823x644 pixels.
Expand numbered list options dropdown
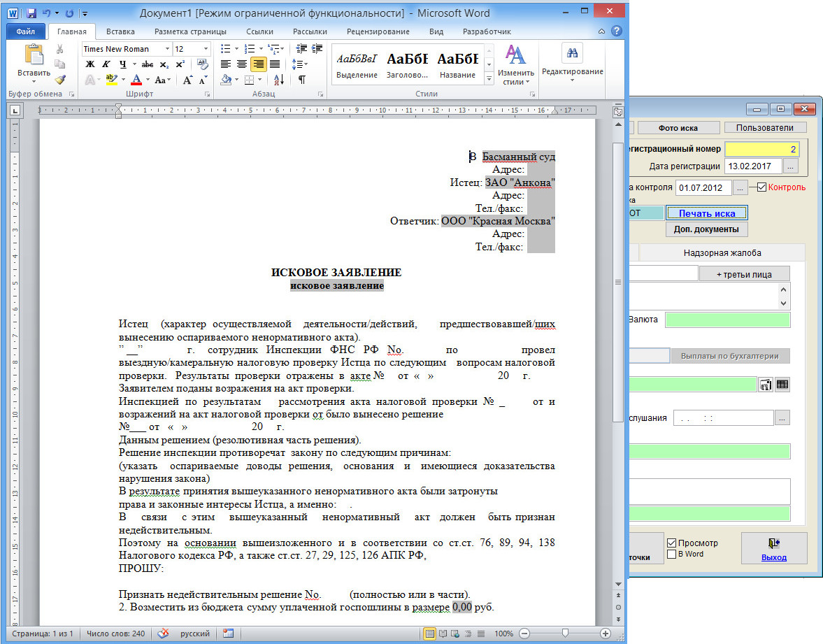click(x=261, y=49)
